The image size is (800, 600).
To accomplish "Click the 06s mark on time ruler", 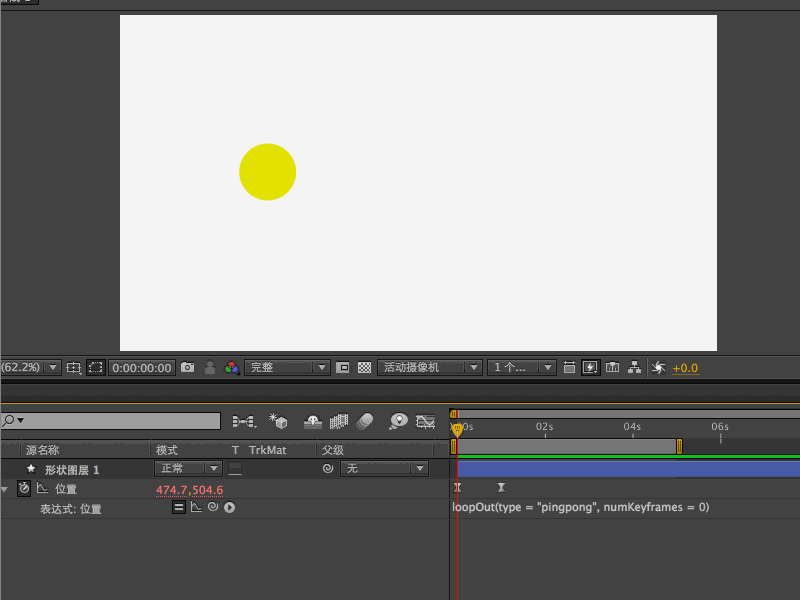I will tap(720, 427).
